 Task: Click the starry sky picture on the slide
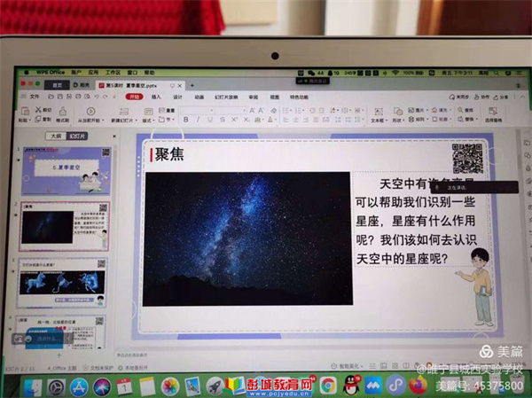[x=247, y=238]
